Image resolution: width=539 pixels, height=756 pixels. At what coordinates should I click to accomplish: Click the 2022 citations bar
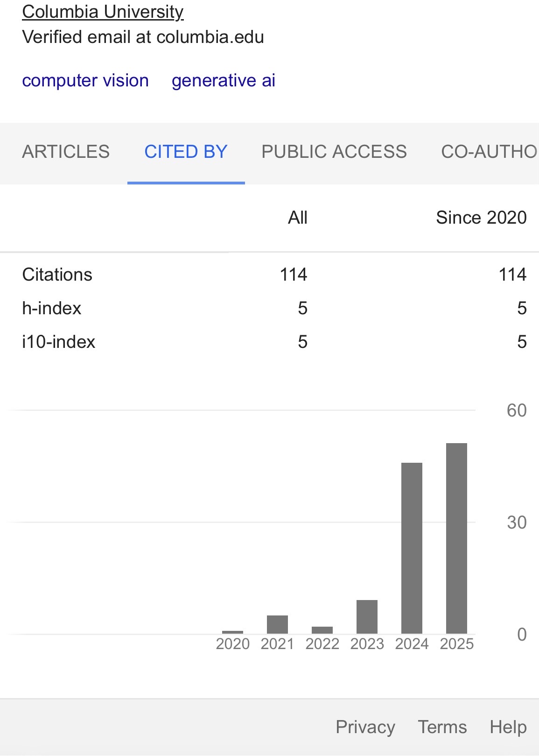coord(322,630)
